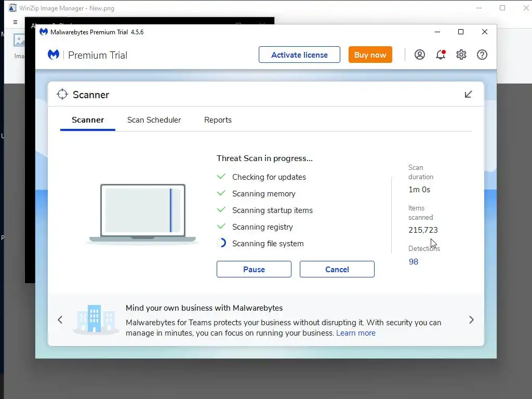Image resolution: width=532 pixels, height=399 pixels.
Task: Open the Scan Scheduler tab
Action: (154, 120)
